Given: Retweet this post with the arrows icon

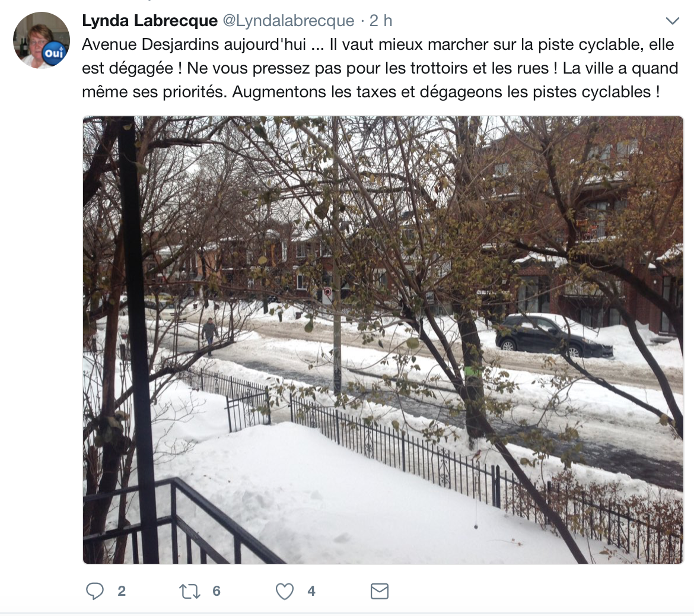Looking at the screenshot, I should click(189, 591).
